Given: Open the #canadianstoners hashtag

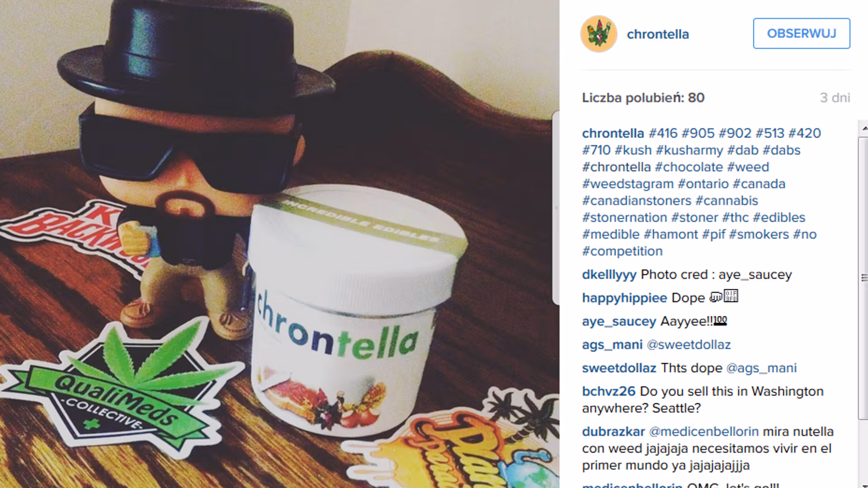Looking at the screenshot, I should point(637,201).
